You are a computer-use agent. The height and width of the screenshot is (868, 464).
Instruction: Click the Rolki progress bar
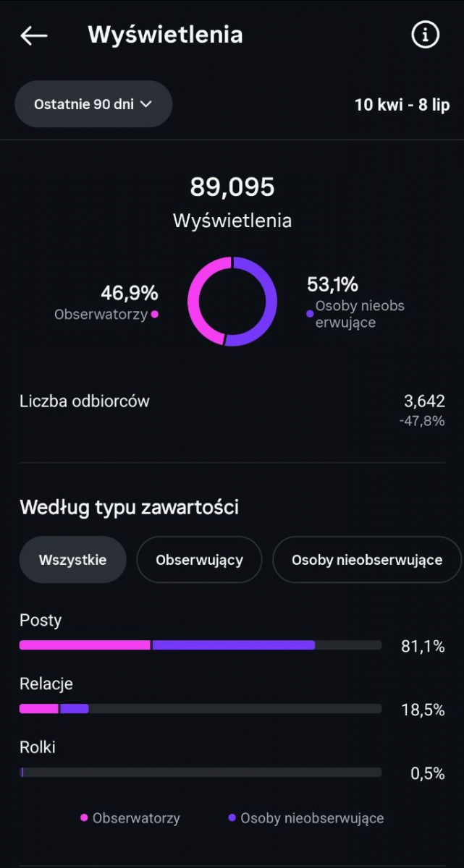(x=200, y=773)
